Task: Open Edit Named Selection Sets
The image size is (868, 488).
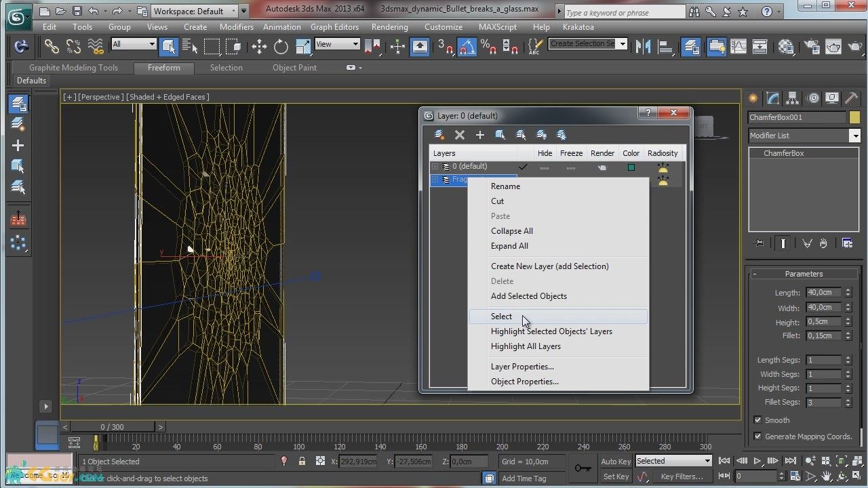Action: point(535,46)
